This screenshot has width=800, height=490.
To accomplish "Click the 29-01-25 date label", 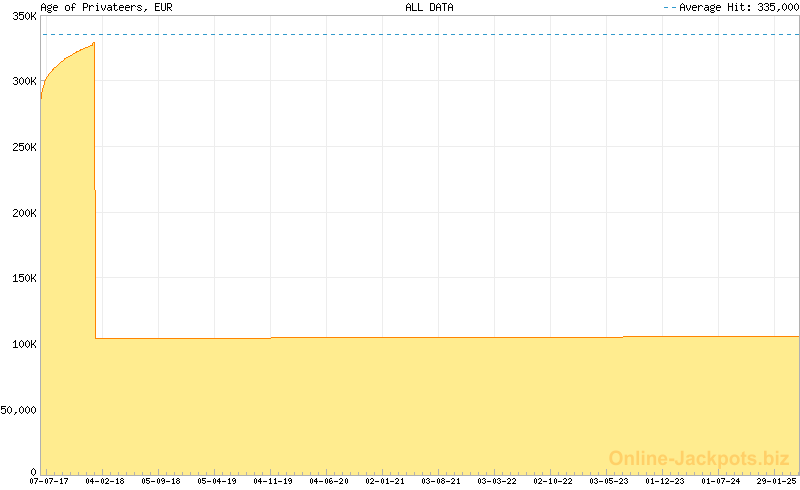I will (777, 481).
